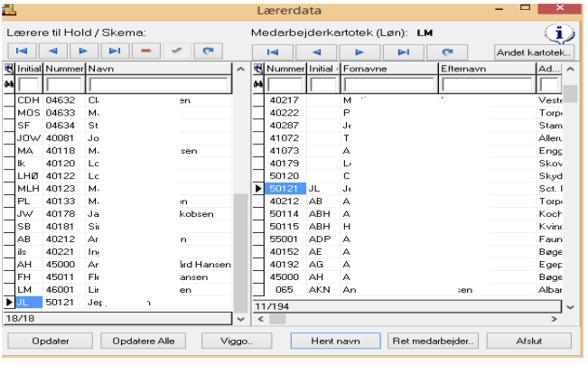The image size is (588, 365).
Task: Click highlighted JL cell in teachers table
Action: pos(29,303)
